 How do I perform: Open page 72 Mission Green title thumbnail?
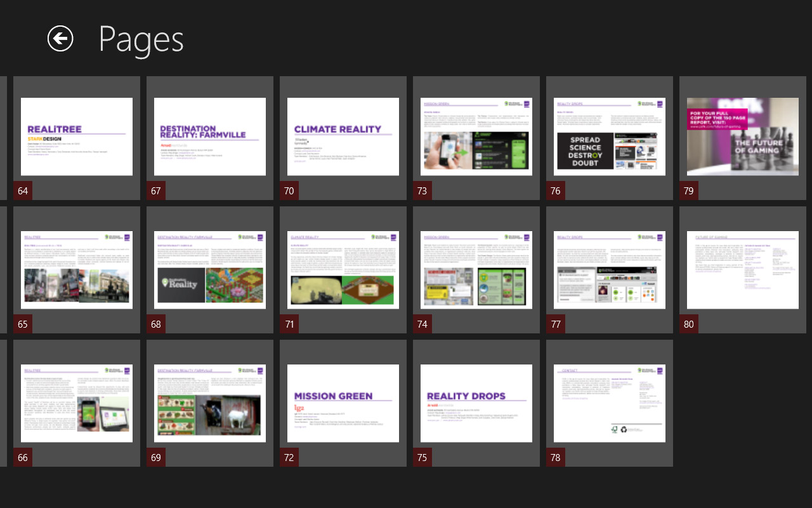click(343, 403)
